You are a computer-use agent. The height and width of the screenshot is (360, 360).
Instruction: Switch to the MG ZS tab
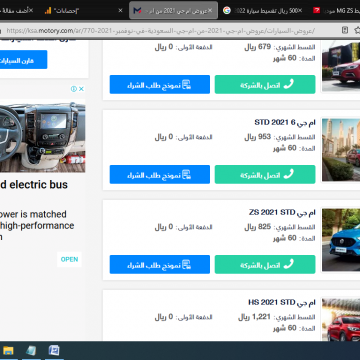click(336, 11)
